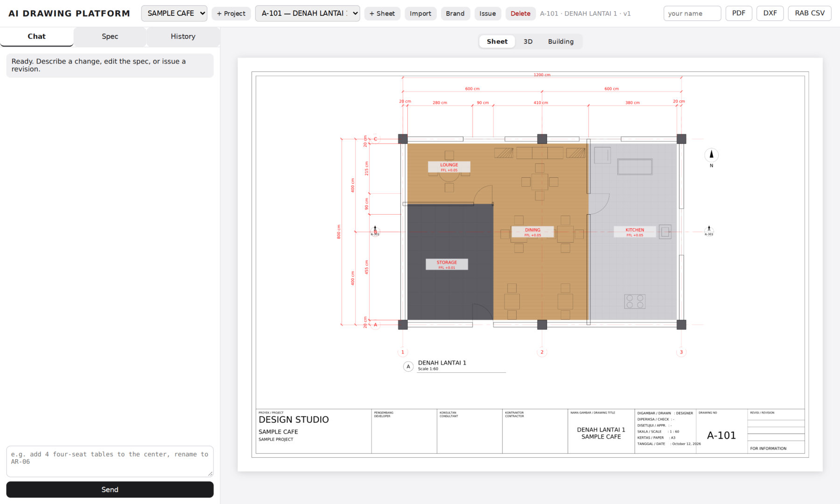This screenshot has height=504, width=840.
Task: Export the sheet as PDF
Action: point(739,13)
